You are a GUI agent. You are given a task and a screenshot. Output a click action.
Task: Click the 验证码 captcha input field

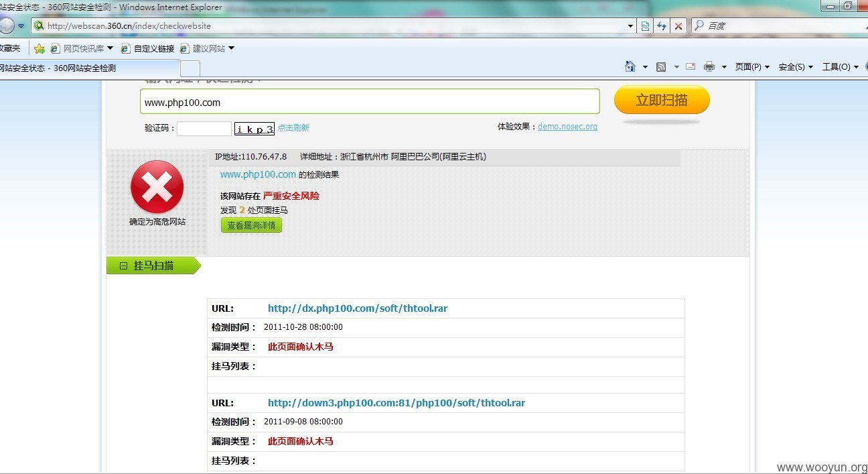tap(204, 129)
